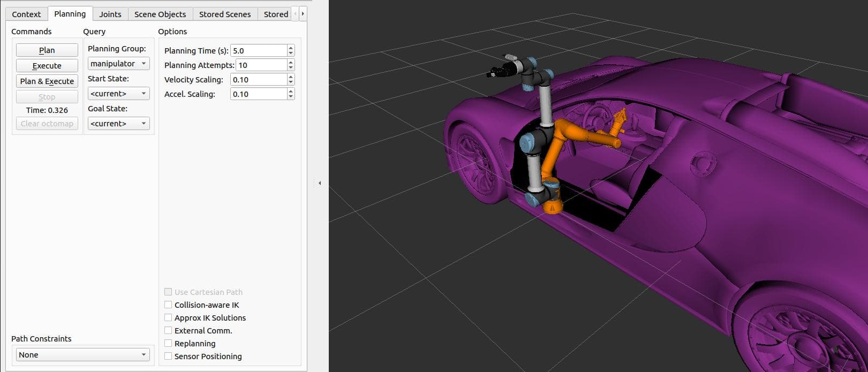The image size is (868, 372).
Task: Open the Scene Objects tab
Action: (x=160, y=14)
